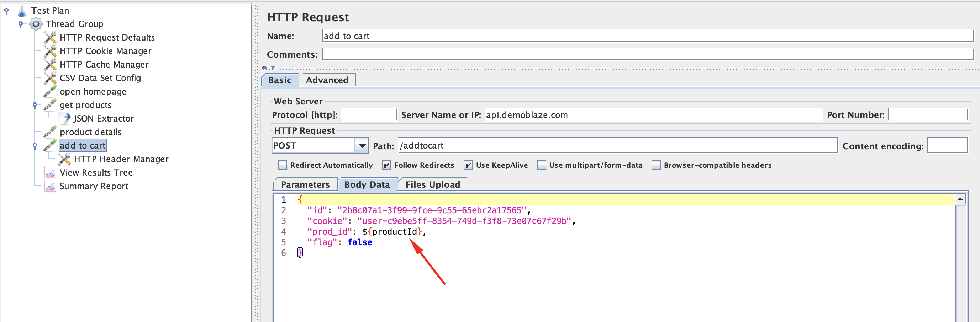The width and height of the screenshot is (980, 322).
Task: Open the Body Data tab
Action: pos(367,184)
